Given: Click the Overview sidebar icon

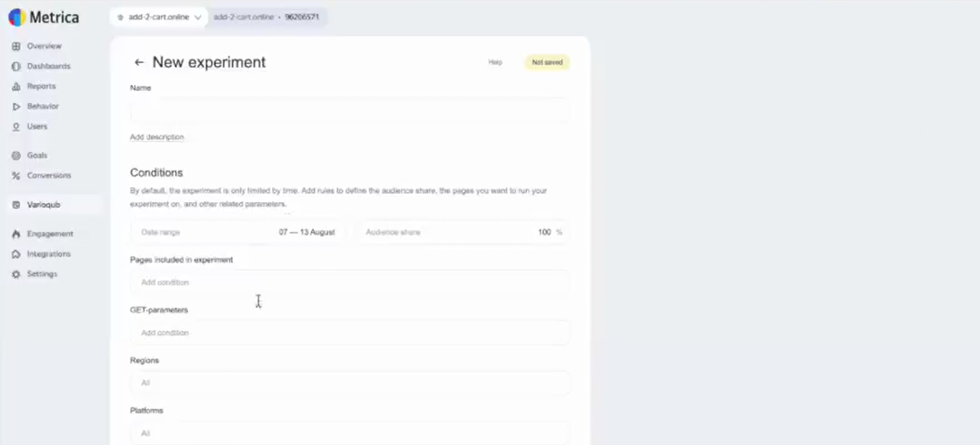Looking at the screenshot, I should tap(17, 46).
